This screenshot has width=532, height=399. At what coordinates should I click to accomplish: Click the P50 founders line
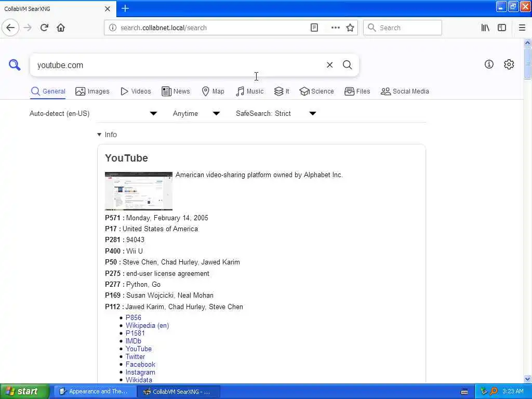click(172, 262)
